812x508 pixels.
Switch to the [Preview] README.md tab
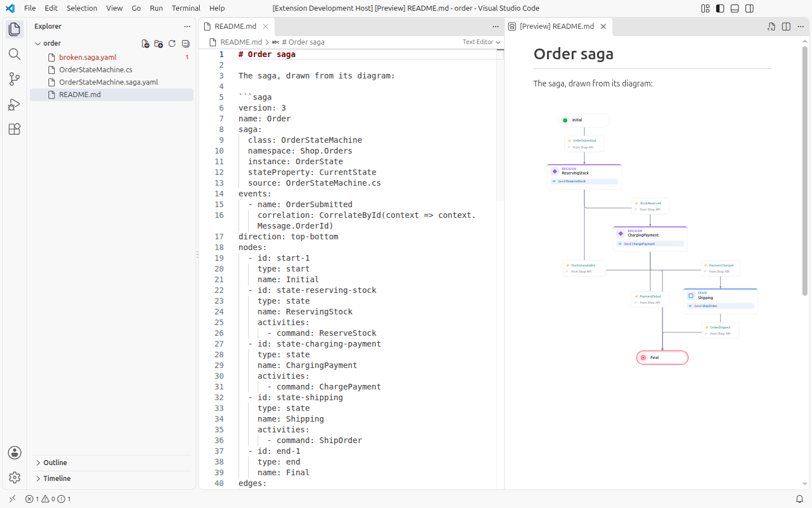(557, 27)
